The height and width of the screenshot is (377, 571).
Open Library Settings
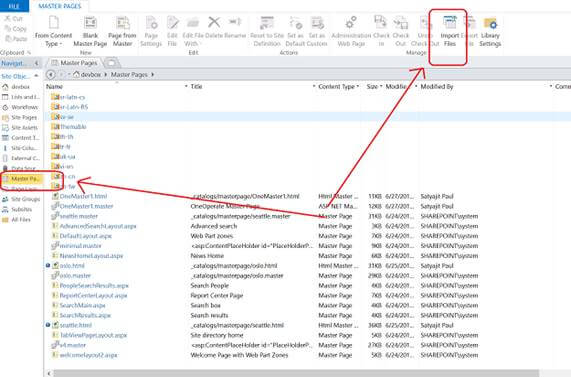click(x=490, y=31)
